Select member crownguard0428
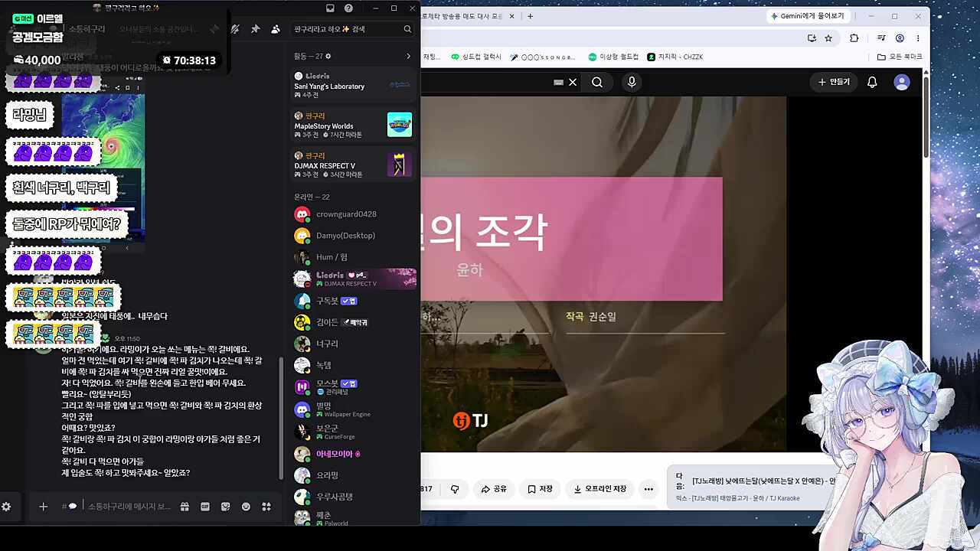Screen dimensions: 980x551 (x=353, y=214)
